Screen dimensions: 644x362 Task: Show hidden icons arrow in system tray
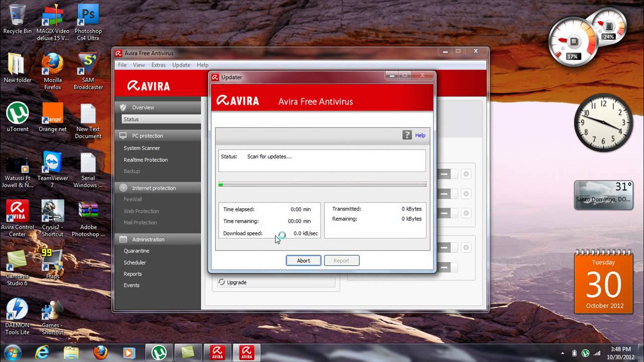tap(562, 353)
